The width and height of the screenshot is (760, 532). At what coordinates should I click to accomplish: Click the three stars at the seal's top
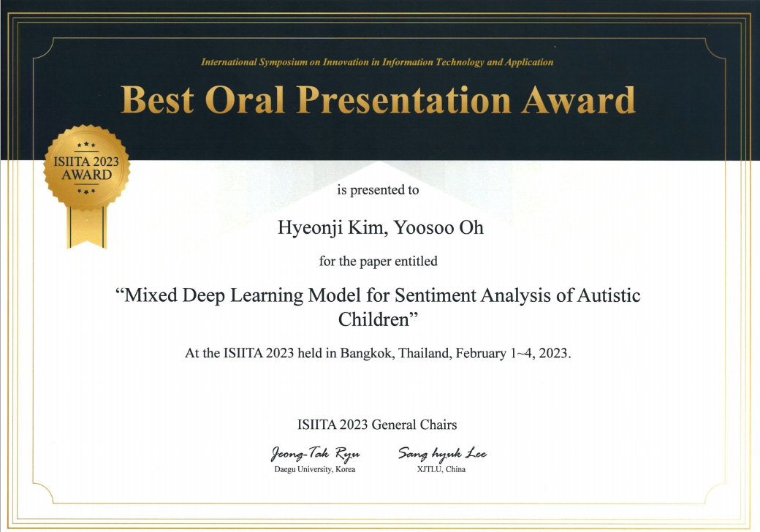86,145
